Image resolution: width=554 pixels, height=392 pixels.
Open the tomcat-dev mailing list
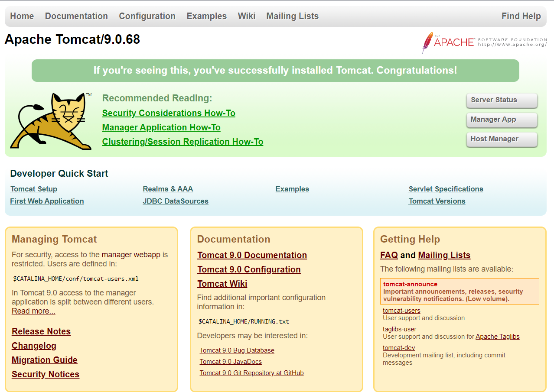point(399,348)
